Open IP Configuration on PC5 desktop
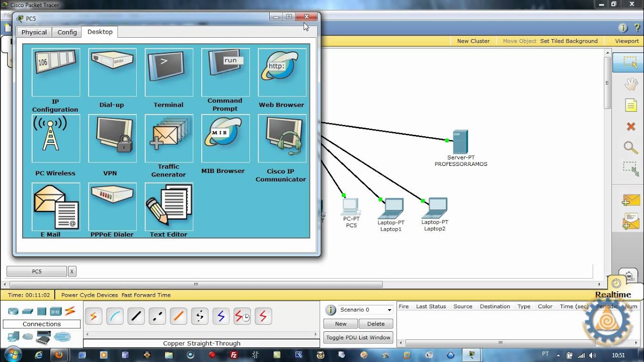Screen dimensions: 644x362 click(55, 72)
